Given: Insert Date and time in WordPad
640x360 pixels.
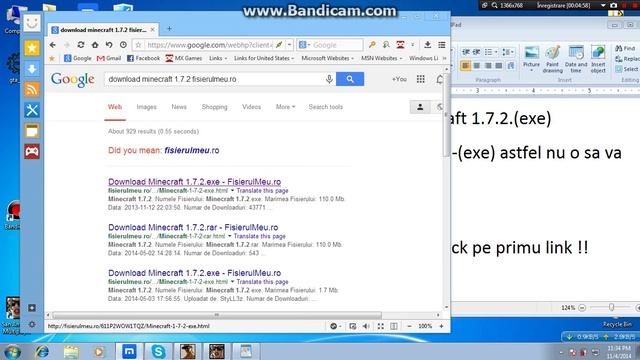Looking at the screenshot, I should point(576,59).
